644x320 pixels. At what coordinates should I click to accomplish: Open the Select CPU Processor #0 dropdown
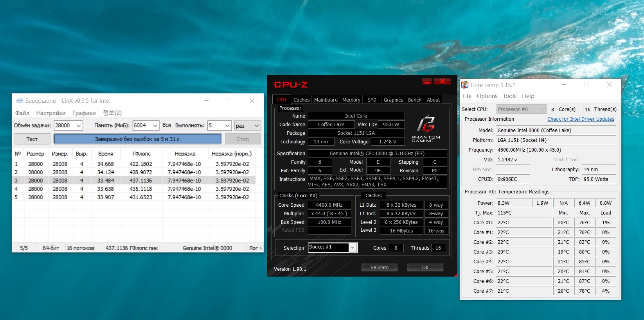521,109
